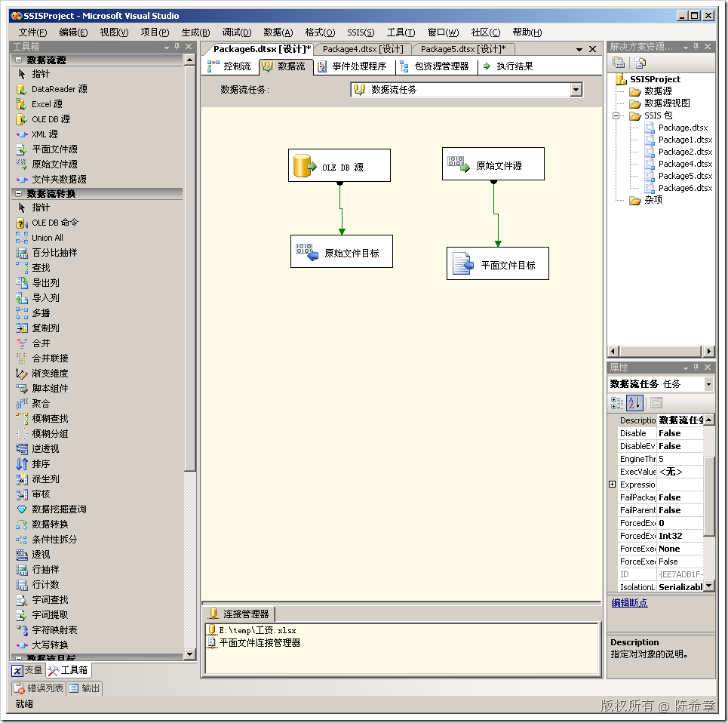Open the 变量 panel tab
The height and width of the screenshot is (723, 728).
[x=27, y=670]
